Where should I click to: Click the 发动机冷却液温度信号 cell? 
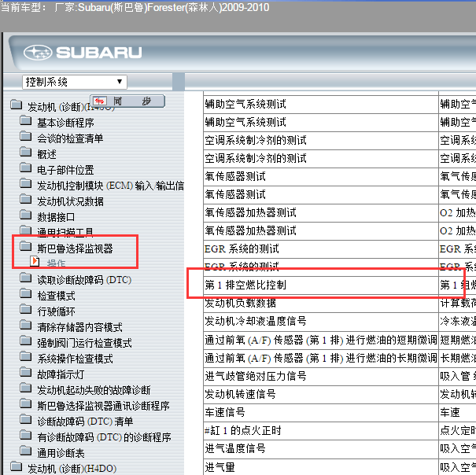(321, 322)
